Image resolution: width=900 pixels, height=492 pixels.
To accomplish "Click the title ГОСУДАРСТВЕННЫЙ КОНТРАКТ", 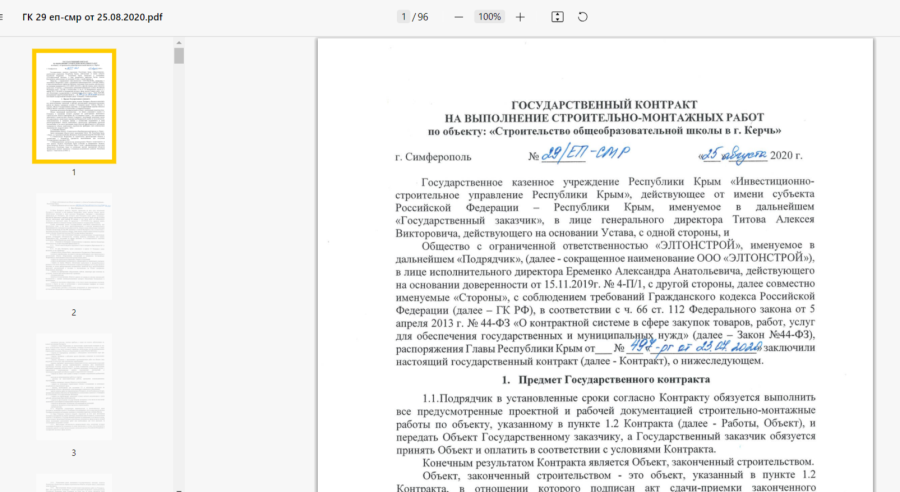I will [604, 105].
